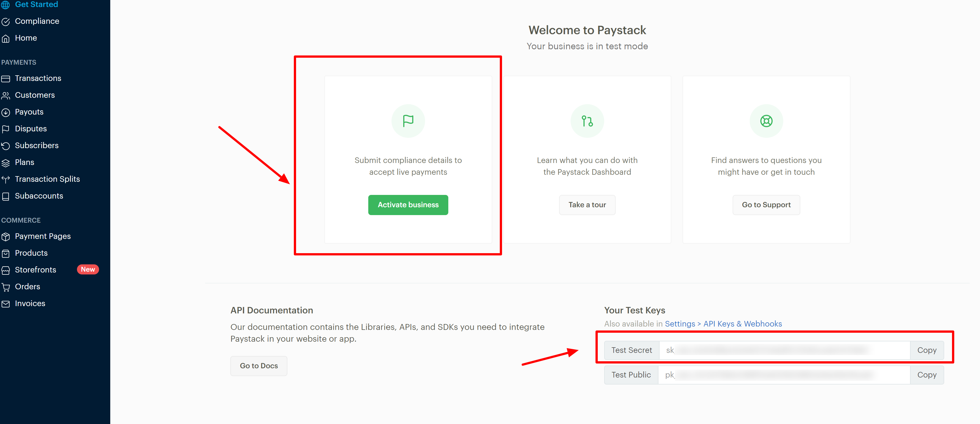Image resolution: width=980 pixels, height=424 pixels.
Task: Click the Invoices envelope icon
Action: (6, 304)
